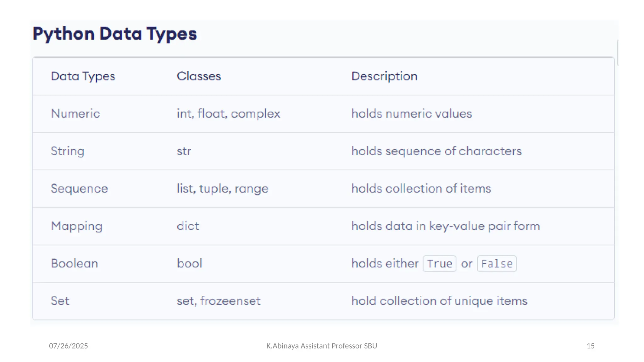
Task: Select the 'Numeric' cell in the table
Action: click(75, 114)
